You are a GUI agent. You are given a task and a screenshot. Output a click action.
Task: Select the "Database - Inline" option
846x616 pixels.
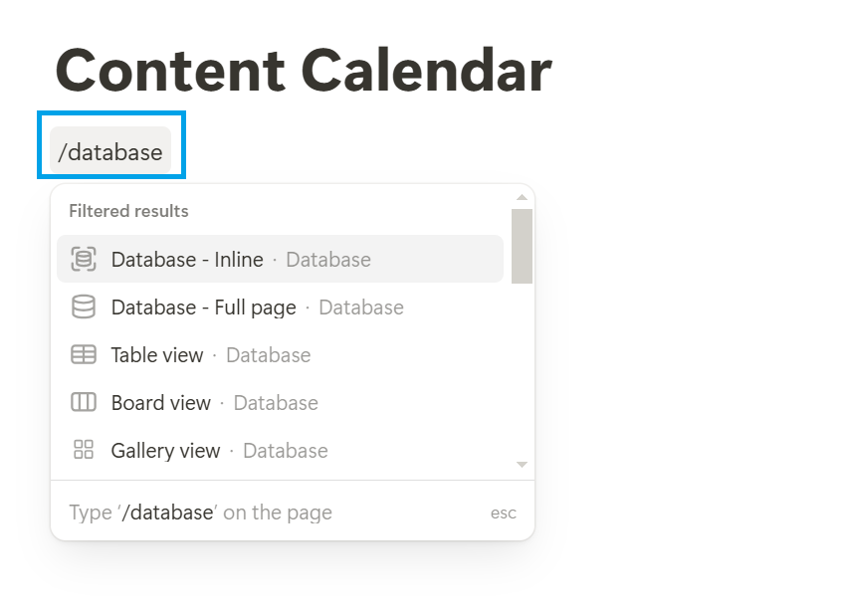[187, 260]
